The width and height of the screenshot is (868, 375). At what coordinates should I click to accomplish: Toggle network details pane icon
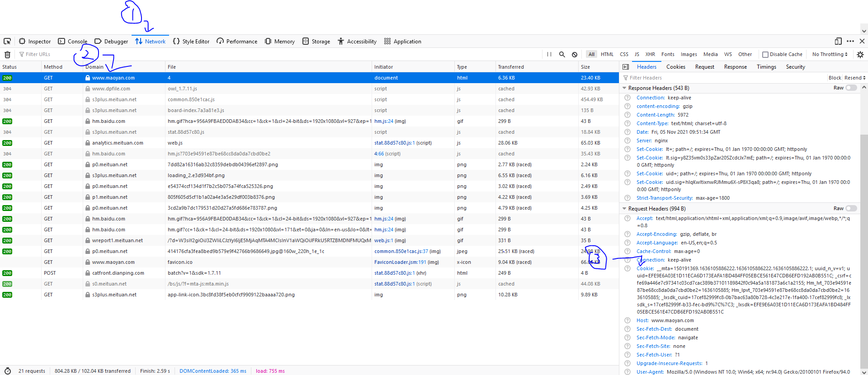[x=626, y=67]
